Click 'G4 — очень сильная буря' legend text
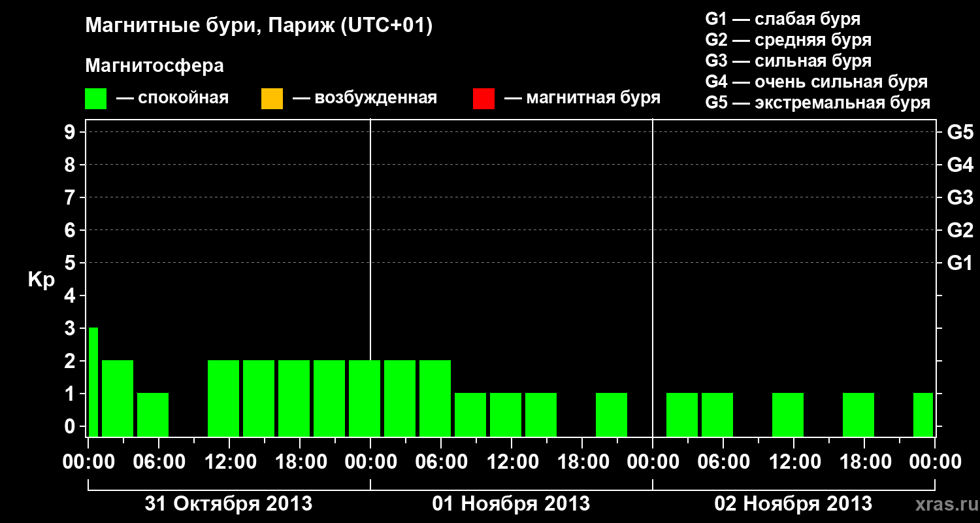 click(817, 82)
